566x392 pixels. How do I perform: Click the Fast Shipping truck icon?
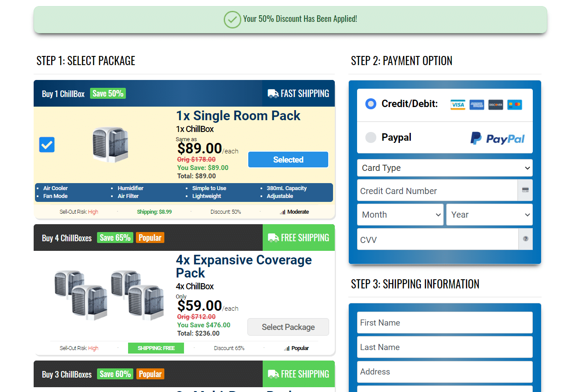(x=273, y=94)
